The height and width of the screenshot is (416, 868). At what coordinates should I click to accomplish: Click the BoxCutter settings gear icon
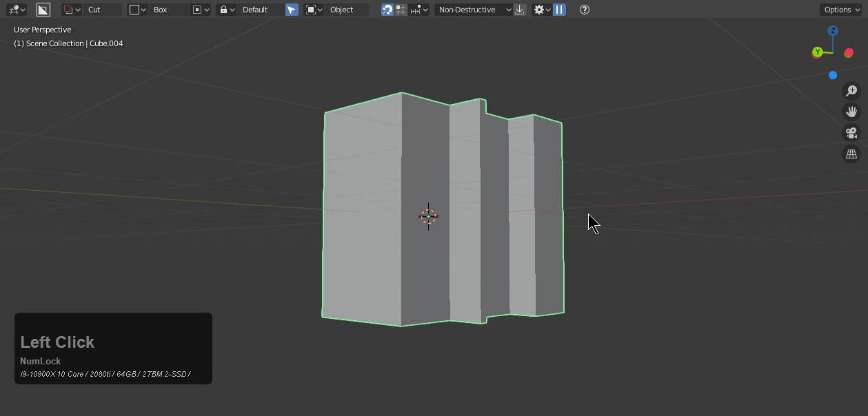click(540, 10)
